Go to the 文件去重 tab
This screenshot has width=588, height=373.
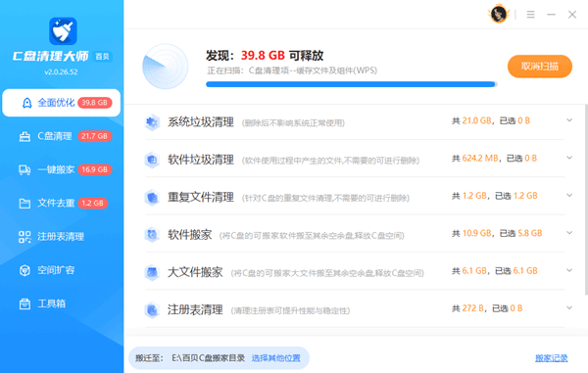[61, 204]
